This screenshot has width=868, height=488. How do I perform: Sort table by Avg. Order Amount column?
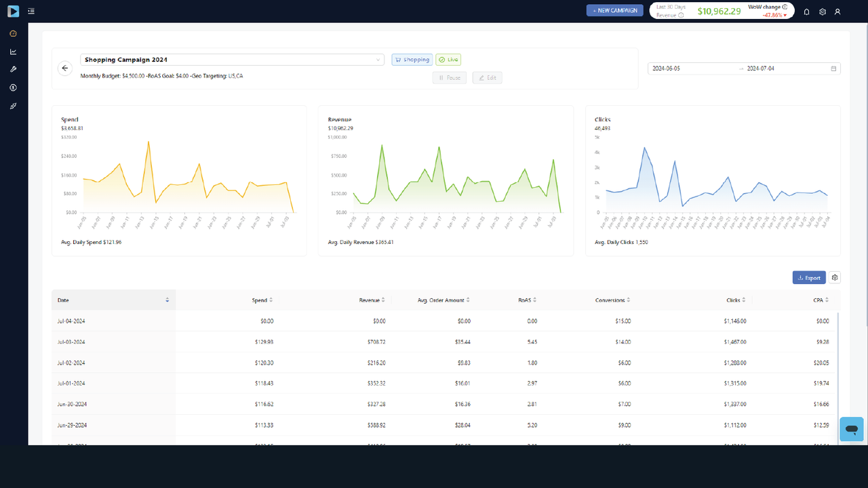coord(468,300)
